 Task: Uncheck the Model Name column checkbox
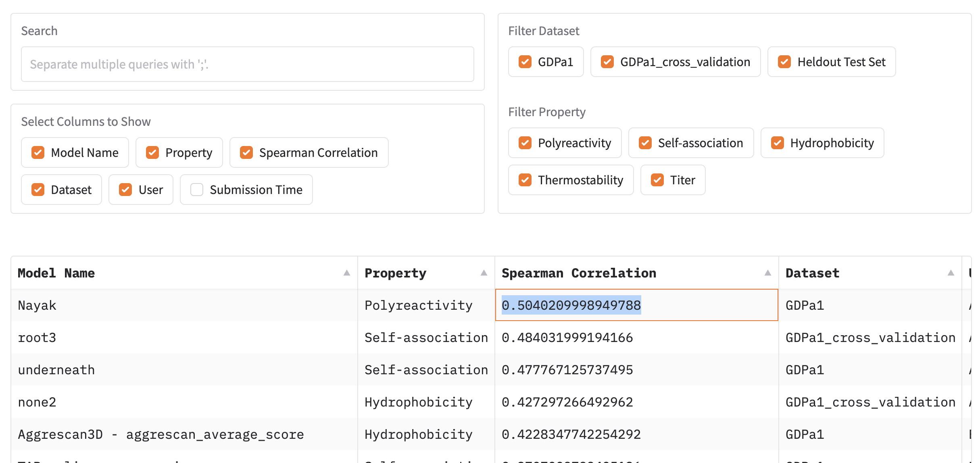[x=38, y=152]
